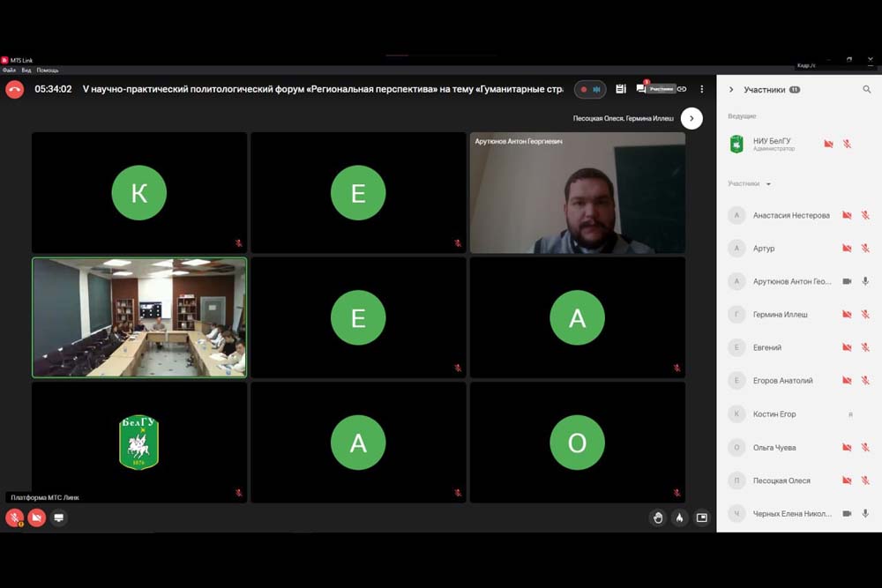
Task: Search participants with the magnifier icon
Action: (x=867, y=89)
